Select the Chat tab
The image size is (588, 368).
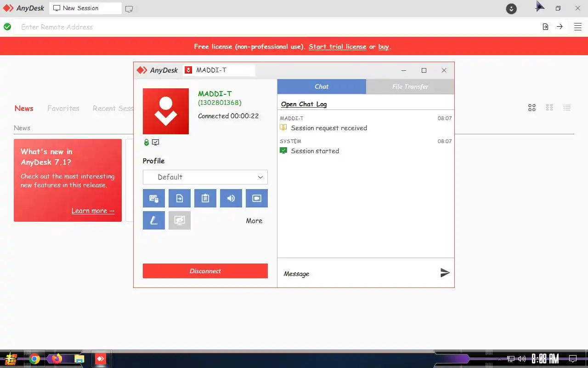coord(322,86)
